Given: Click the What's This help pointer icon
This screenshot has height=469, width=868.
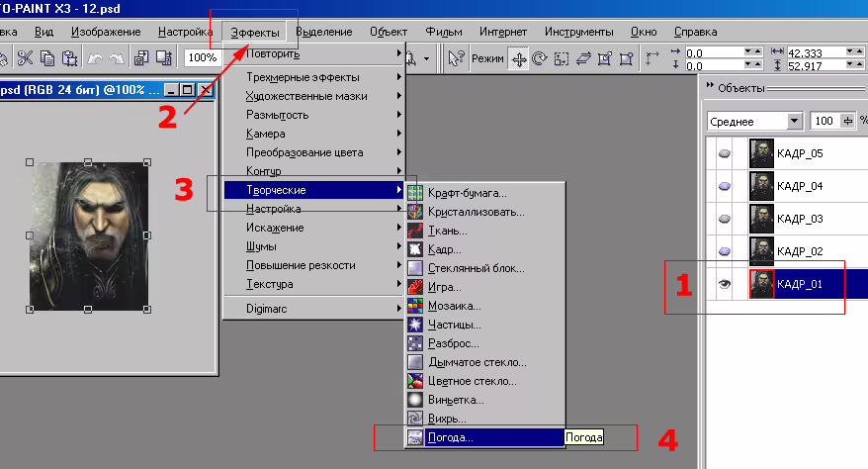Looking at the screenshot, I should tap(456, 58).
